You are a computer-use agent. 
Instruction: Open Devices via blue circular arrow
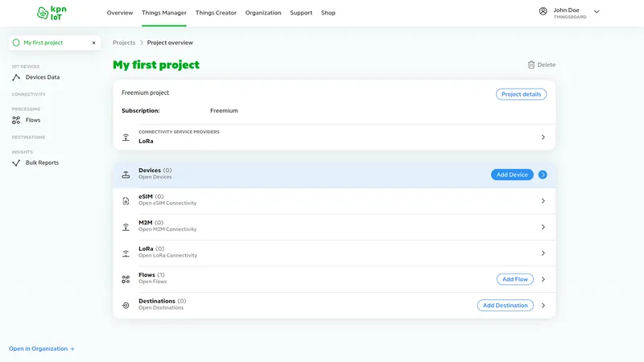point(543,175)
